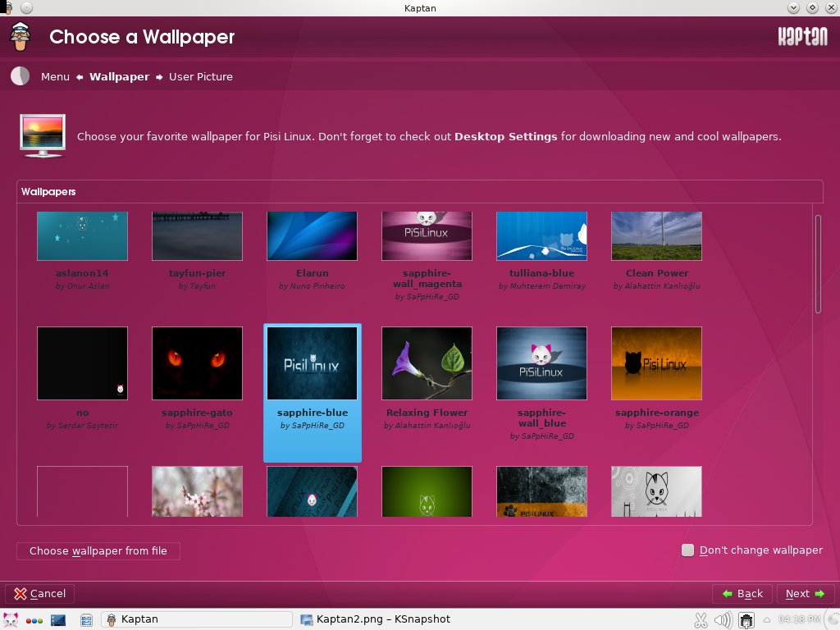840x630 pixels.
Task: Click the Kaptan captain mascot icon in header
Action: pos(20,37)
